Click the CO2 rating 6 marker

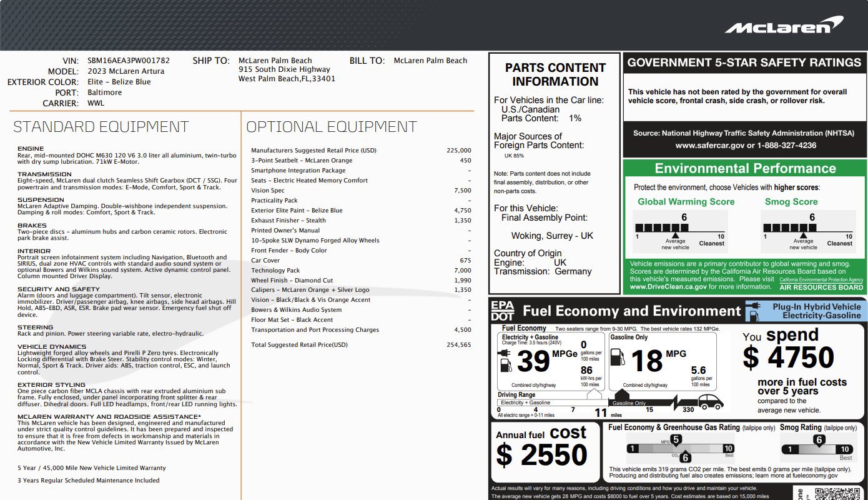pyautogui.click(x=685, y=457)
